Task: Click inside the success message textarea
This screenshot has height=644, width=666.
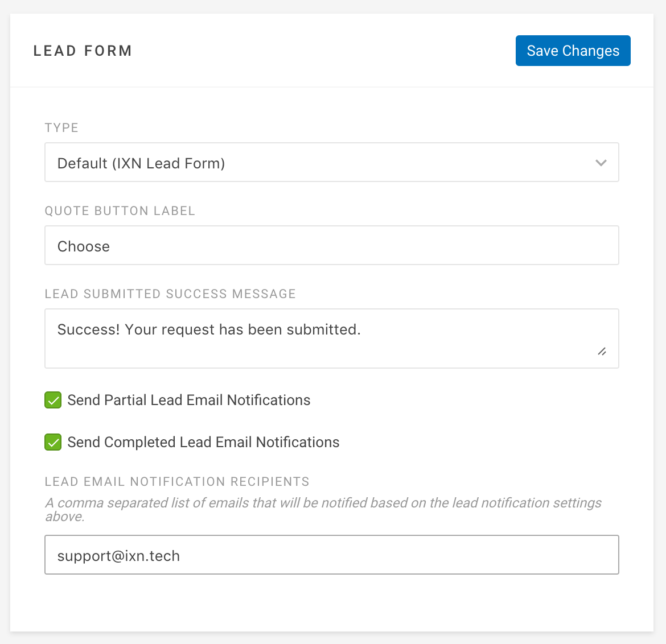Action: tap(331, 338)
